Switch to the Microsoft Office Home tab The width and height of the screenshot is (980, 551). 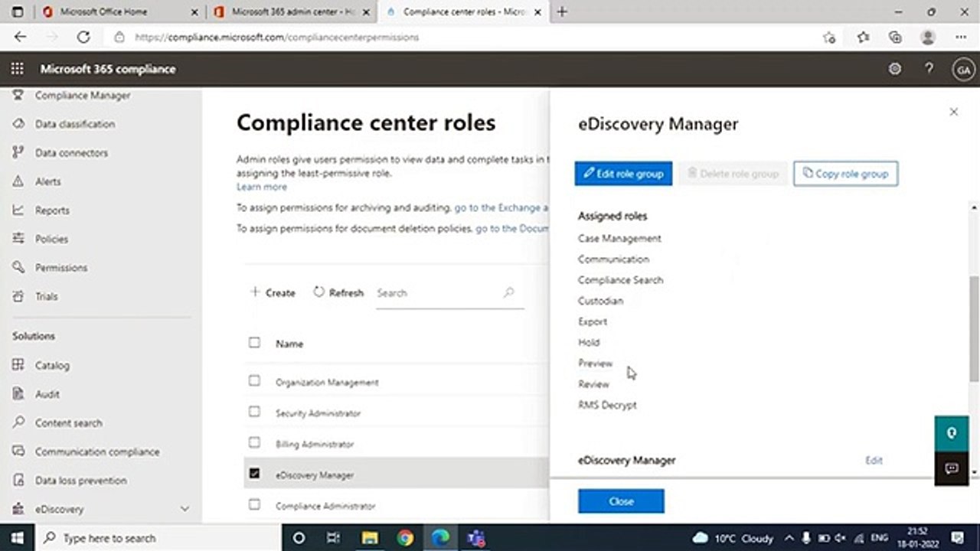click(103, 12)
